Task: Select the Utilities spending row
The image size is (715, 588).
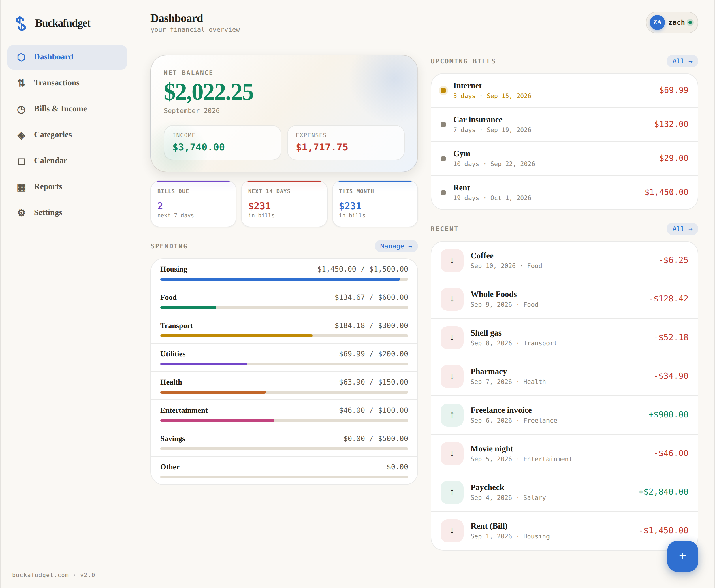Action: tap(284, 358)
